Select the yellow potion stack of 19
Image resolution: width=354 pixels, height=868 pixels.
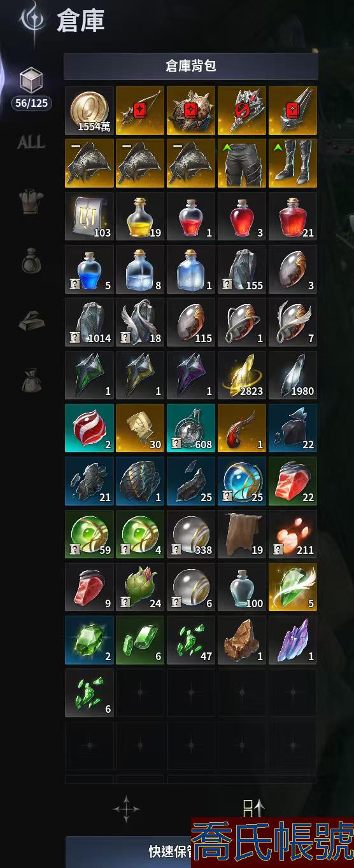140,216
